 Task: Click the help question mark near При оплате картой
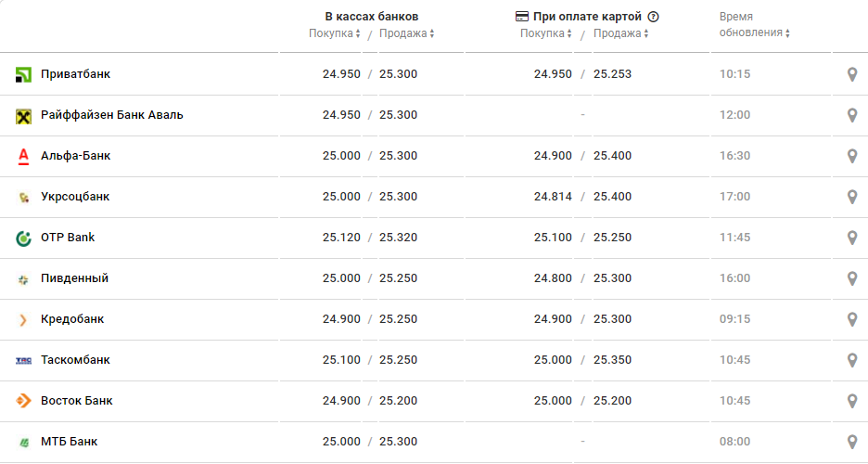pyautogui.click(x=653, y=17)
